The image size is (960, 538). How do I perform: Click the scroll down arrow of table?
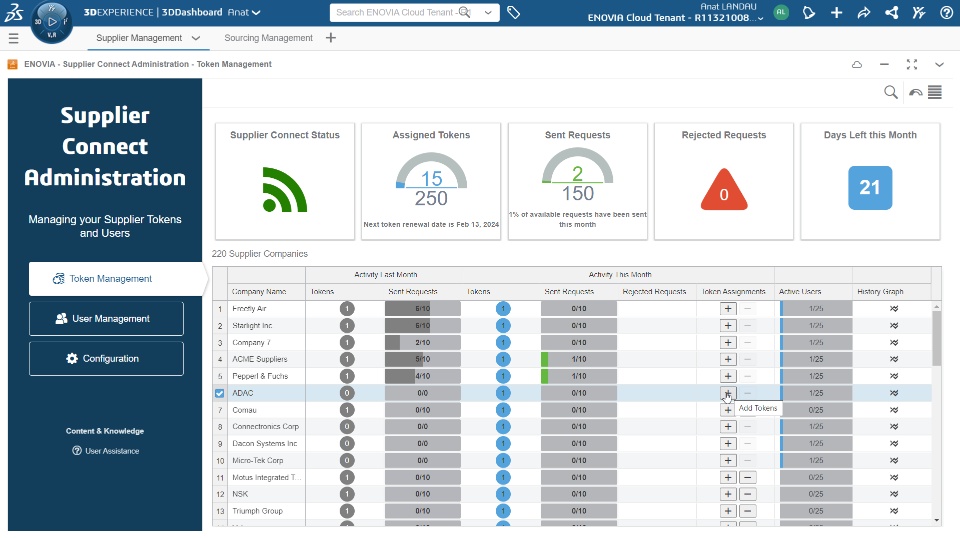936,520
